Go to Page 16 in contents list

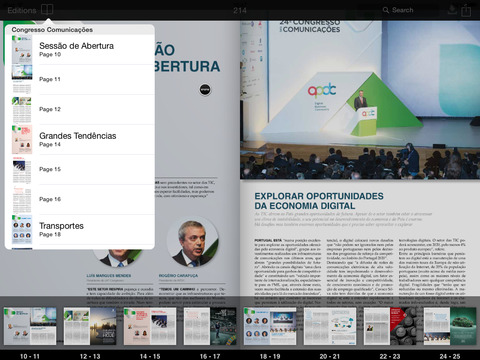click(x=80, y=199)
